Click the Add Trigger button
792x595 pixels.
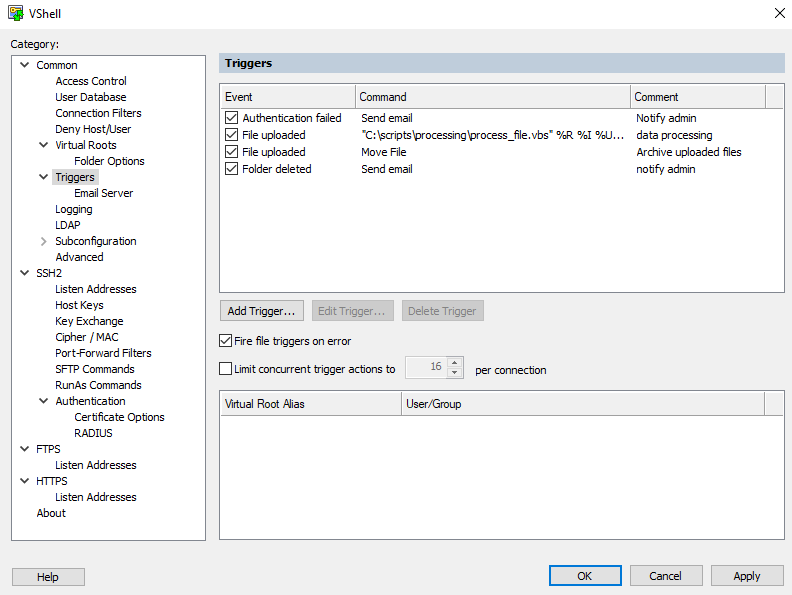click(x=261, y=311)
